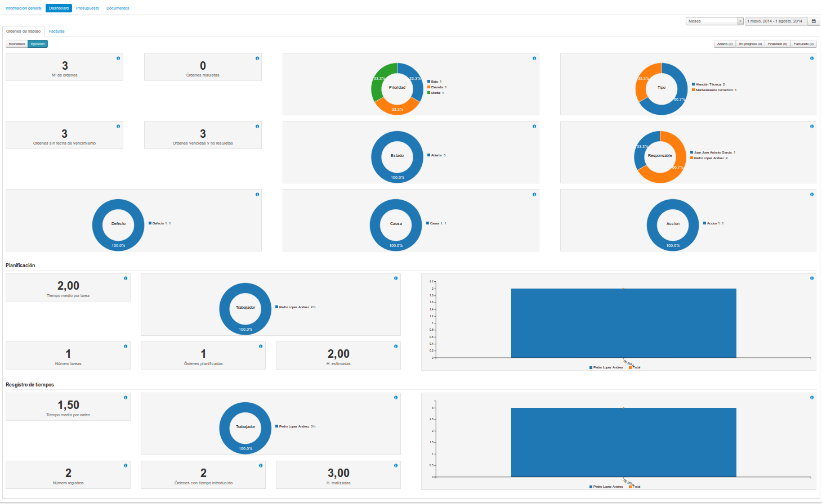Screen dimensions: 822x504
Task: Click Abierta: 3 legend in Estado chart
Action: [x=436, y=155]
